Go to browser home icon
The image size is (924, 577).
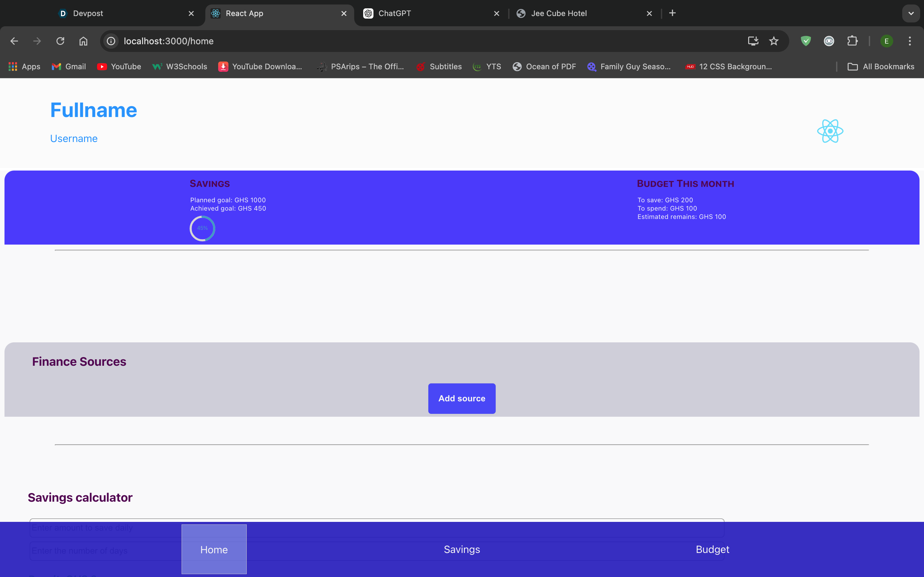[x=83, y=41]
